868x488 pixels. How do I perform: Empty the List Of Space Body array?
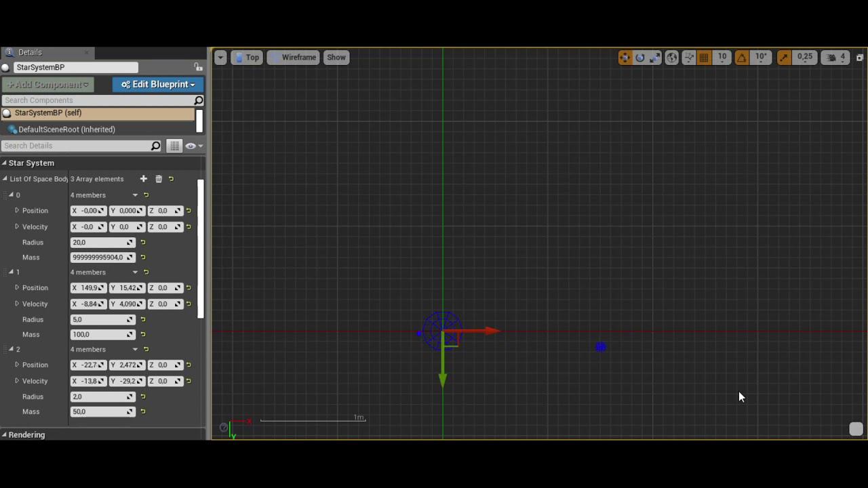pyautogui.click(x=159, y=179)
